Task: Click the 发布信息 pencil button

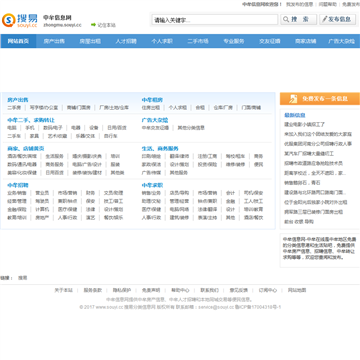Action: click(x=338, y=19)
